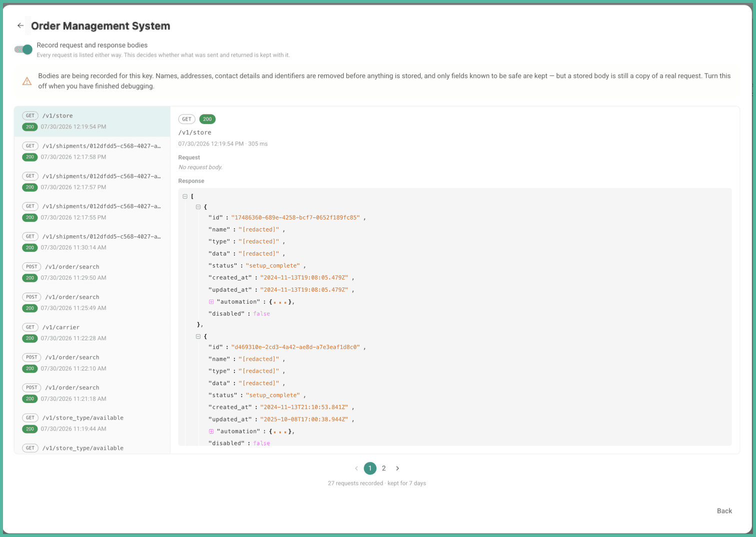756x537 pixels.
Task: Expand the automation field under id 17486360
Action: pyautogui.click(x=211, y=302)
